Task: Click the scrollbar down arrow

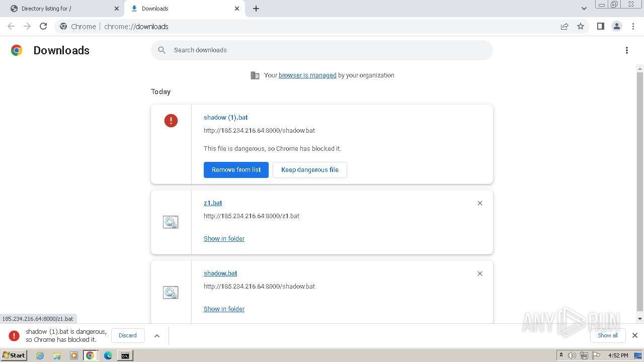Action: (640, 319)
